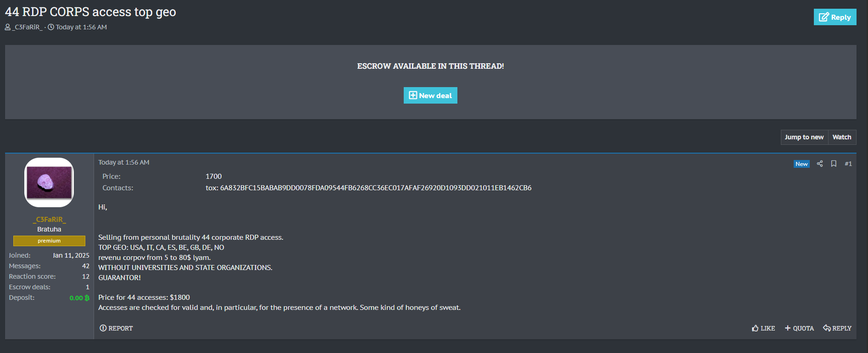Open the #1 post permalink

848,164
